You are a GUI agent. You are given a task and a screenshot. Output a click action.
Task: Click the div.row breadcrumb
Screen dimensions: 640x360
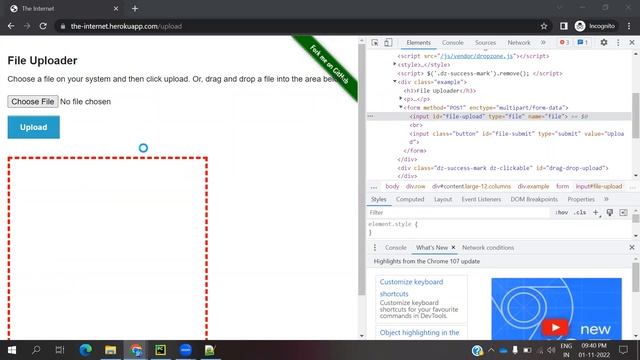point(415,187)
